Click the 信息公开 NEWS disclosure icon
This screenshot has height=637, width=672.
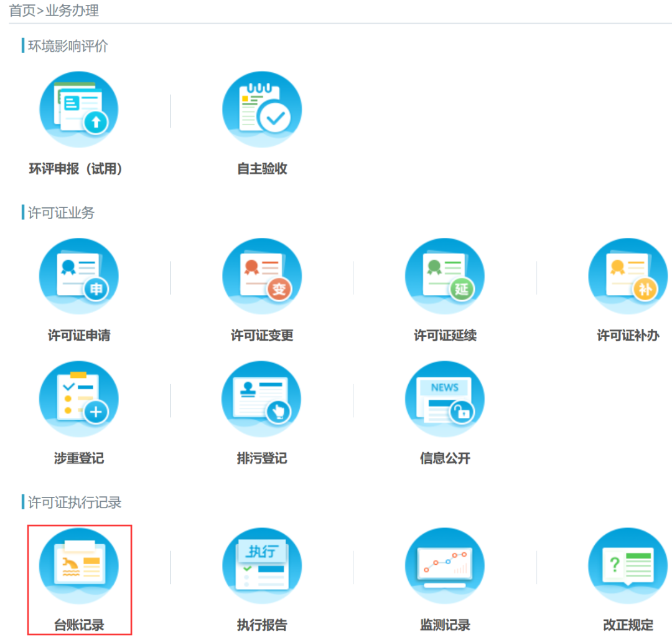pos(445,399)
